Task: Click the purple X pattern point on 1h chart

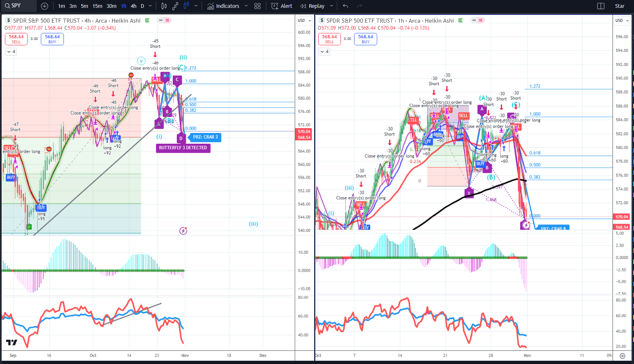Action: tap(469, 192)
